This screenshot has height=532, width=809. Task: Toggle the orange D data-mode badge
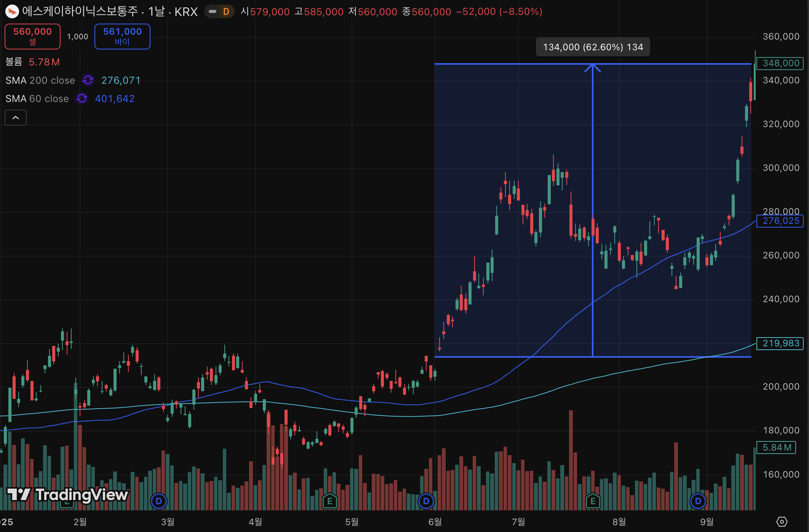tap(226, 11)
